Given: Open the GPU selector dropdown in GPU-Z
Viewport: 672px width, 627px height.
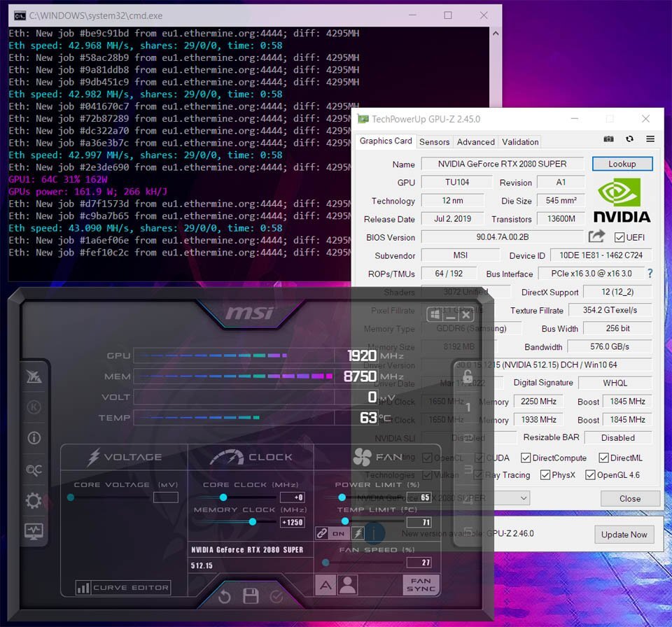Looking at the screenshot, I should 524,498.
